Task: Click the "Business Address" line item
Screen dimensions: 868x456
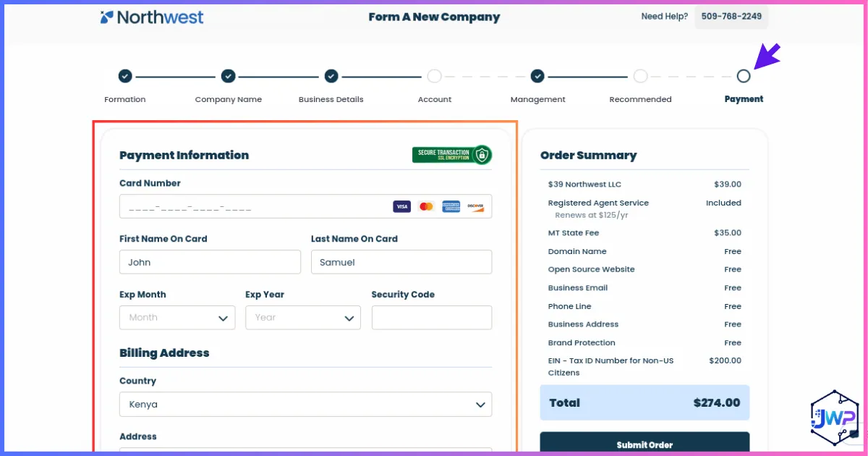Action: (583, 324)
